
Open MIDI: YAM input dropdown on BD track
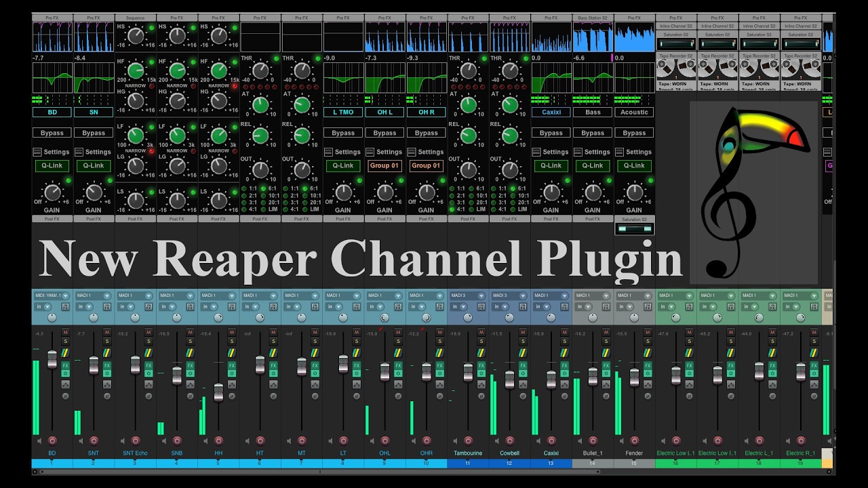pyautogui.click(x=52, y=296)
